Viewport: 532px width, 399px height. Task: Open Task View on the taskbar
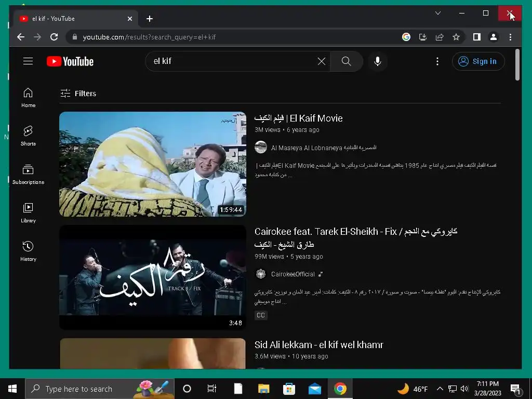(x=212, y=389)
